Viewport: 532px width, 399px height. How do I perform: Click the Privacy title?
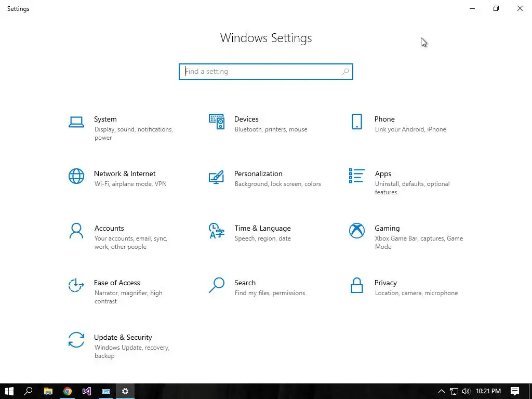pyautogui.click(x=385, y=283)
